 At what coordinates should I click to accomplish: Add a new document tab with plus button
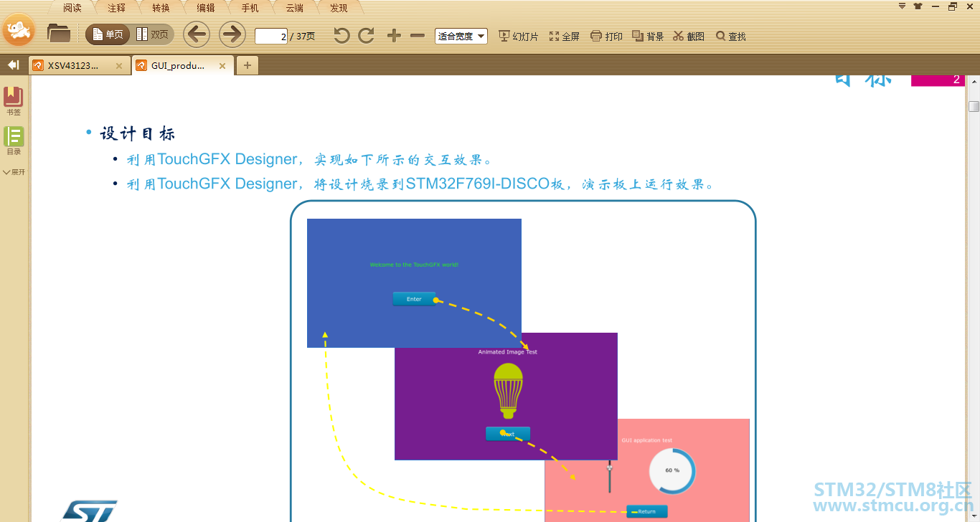tap(248, 65)
